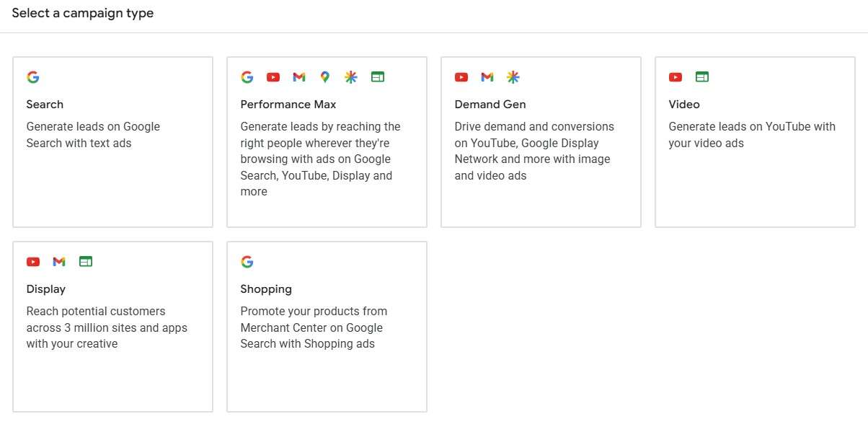Click the YouTube icon on Display card
This screenshot has height=427, width=868.
[32, 261]
